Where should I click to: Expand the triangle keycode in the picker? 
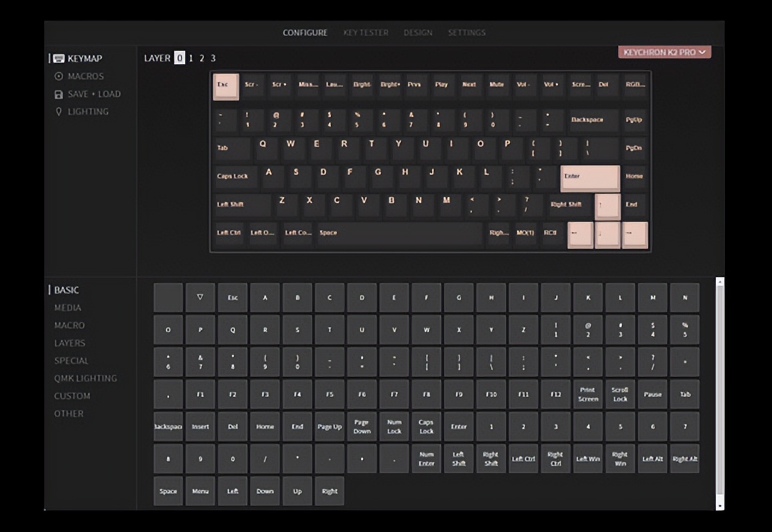(x=201, y=297)
